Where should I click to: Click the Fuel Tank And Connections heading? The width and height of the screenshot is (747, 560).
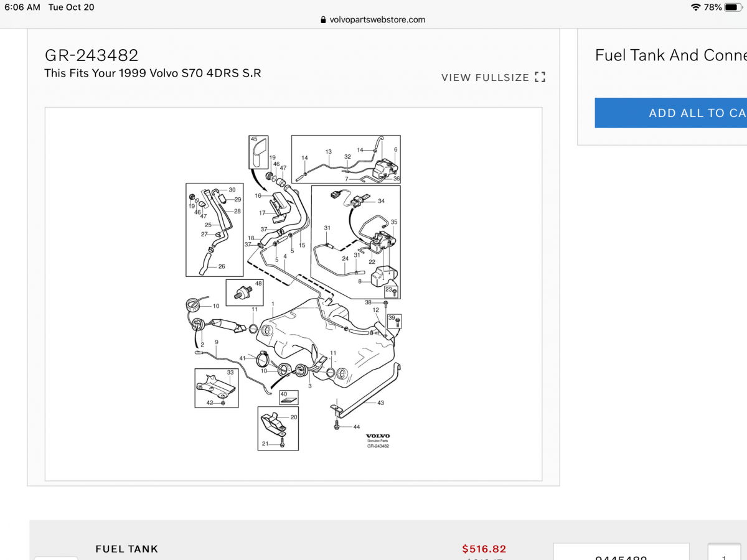point(671,55)
